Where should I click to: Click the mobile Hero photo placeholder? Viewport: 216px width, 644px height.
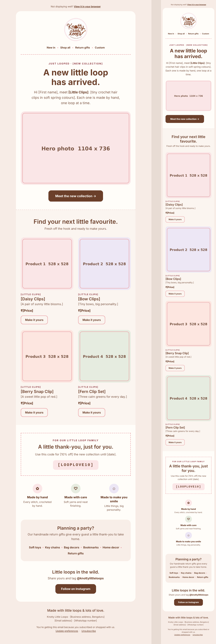coord(188,96)
